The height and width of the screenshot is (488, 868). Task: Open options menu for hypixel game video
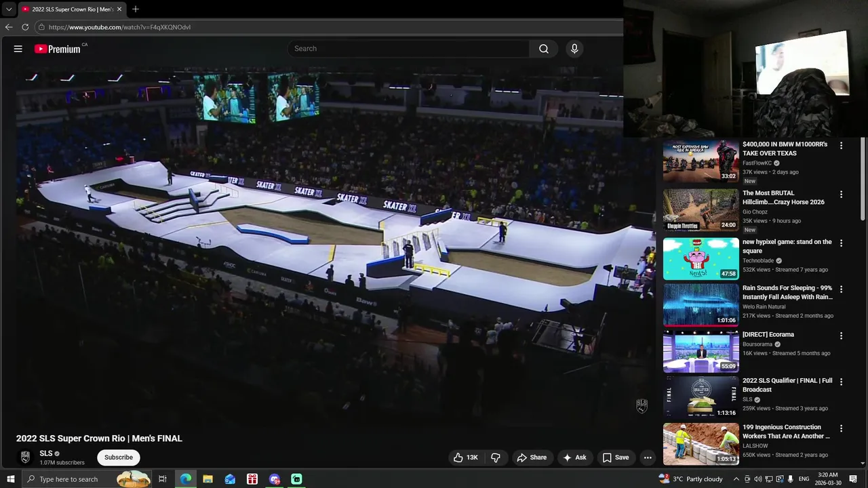[x=841, y=243]
